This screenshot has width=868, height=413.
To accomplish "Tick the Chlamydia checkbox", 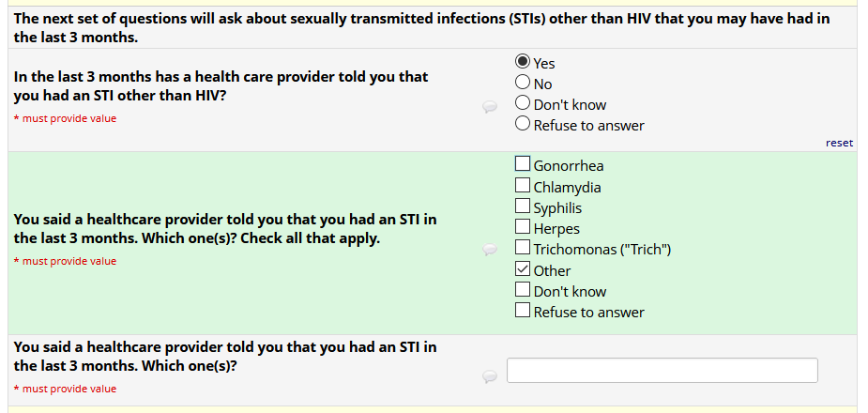I will tap(524, 187).
